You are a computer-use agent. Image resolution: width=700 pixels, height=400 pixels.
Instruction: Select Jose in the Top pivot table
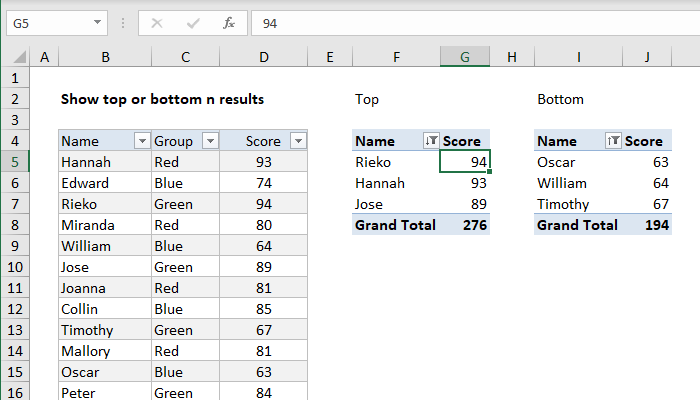pos(396,204)
